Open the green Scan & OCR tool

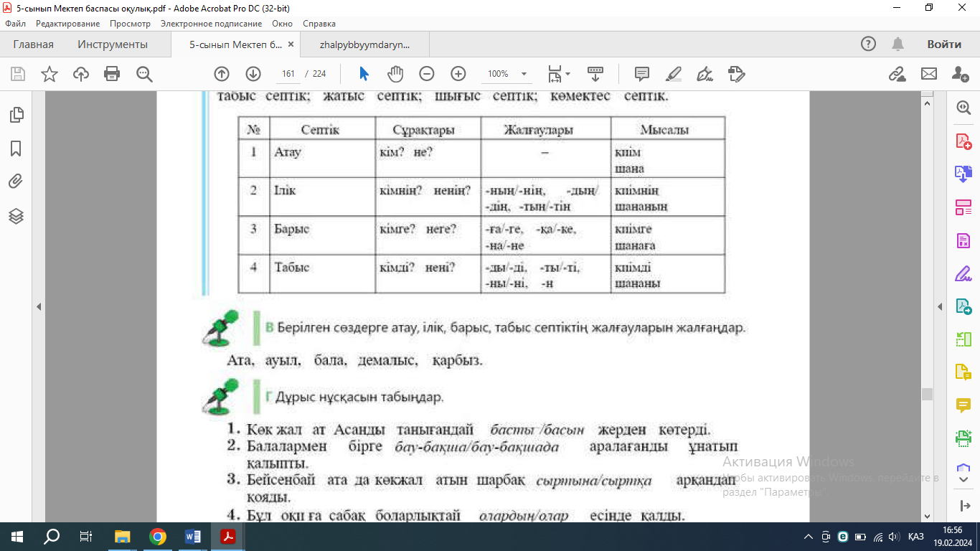(x=963, y=438)
